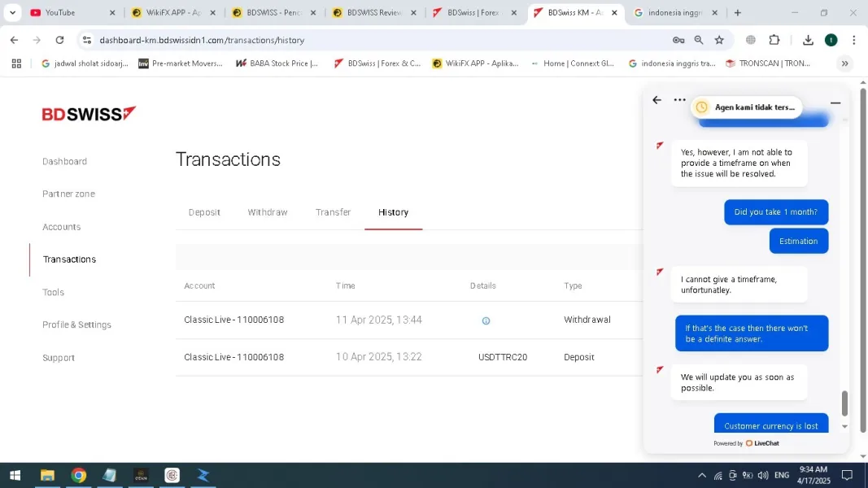Click the globe icon beside the bookmark star
Image resolution: width=868 pixels, height=488 pixels.
click(751, 40)
